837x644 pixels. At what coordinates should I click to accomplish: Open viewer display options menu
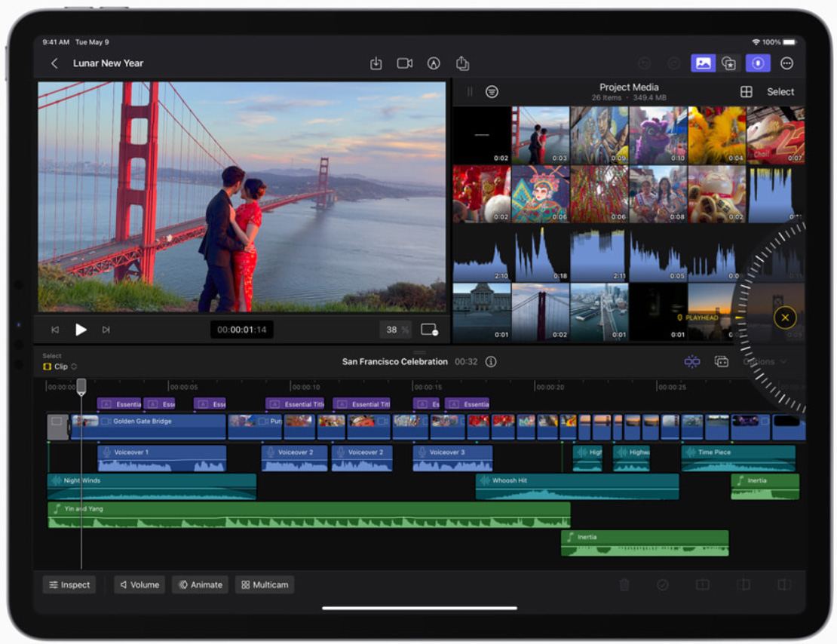429,330
